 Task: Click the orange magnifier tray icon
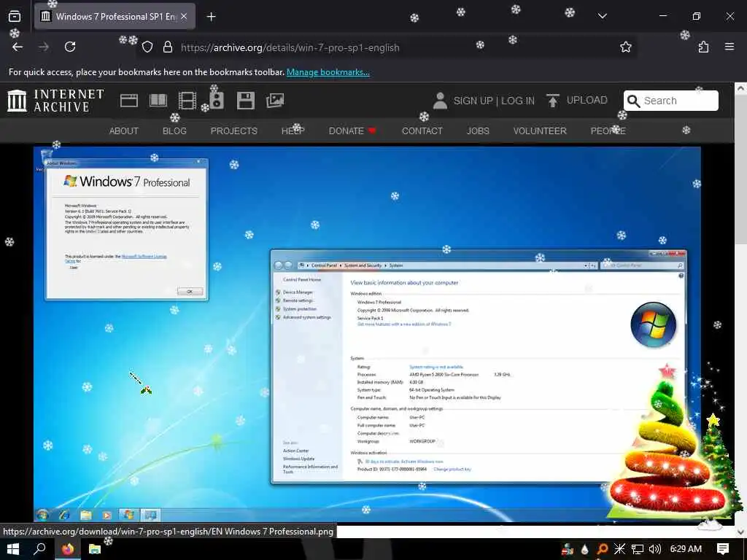click(602, 549)
